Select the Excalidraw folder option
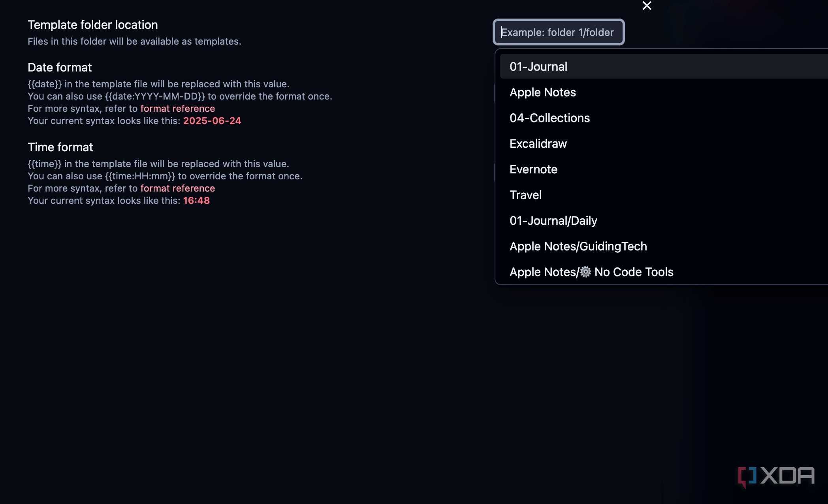Viewport: 828px width, 504px height. 664,143
